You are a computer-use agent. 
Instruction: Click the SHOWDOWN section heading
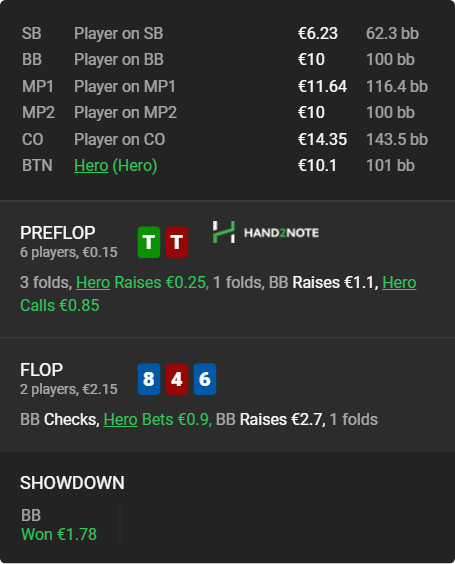tap(72, 483)
